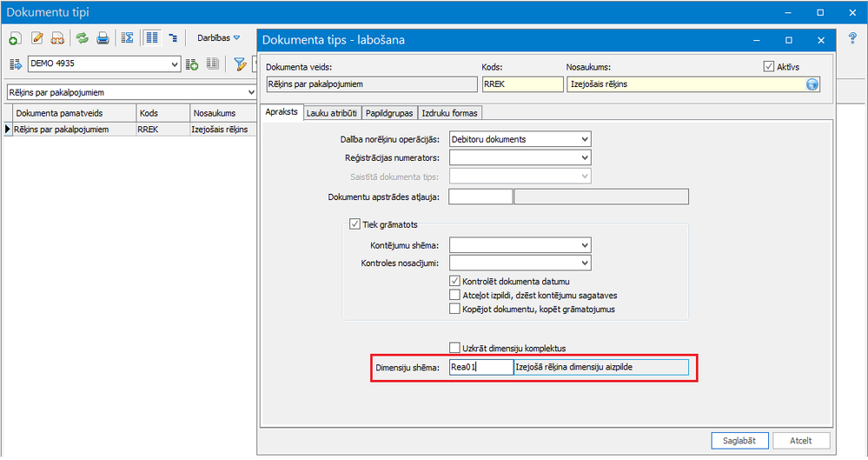
Task: Enable Uzkrāt dimensiju komplektus checkbox
Action: click(454, 348)
